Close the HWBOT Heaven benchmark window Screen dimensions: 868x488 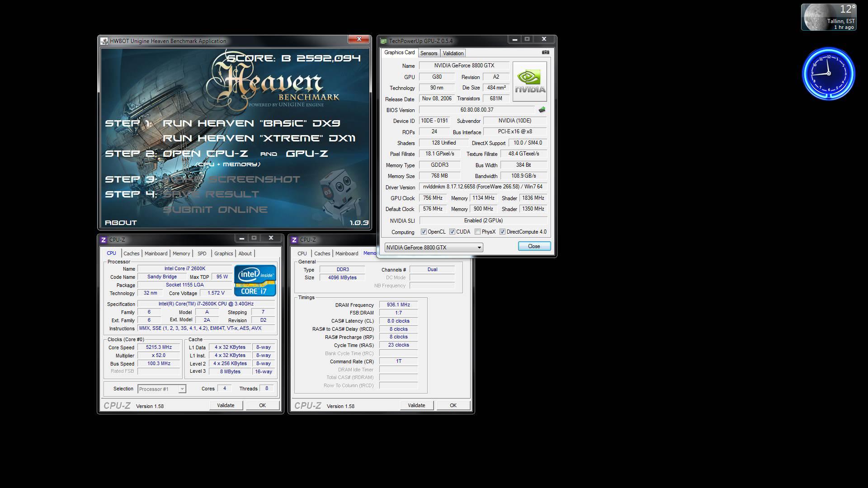pyautogui.click(x=359, y=39)
